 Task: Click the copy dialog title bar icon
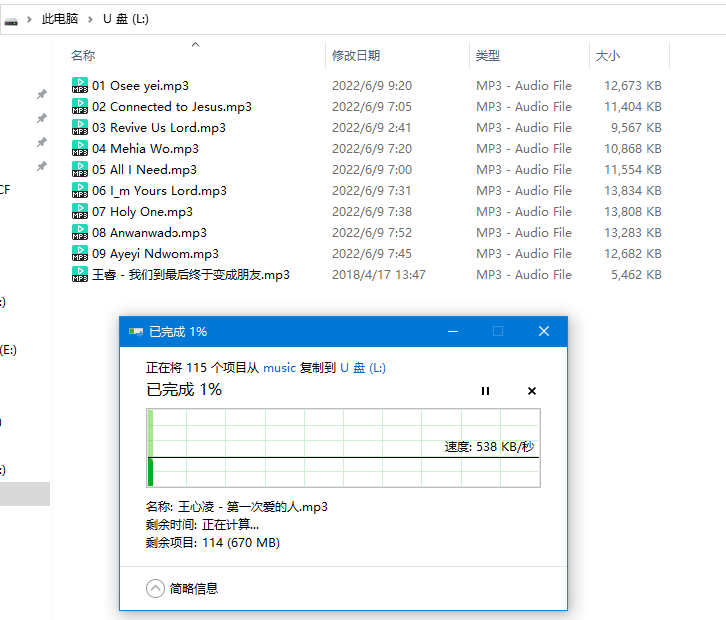(x=136, y=332)
